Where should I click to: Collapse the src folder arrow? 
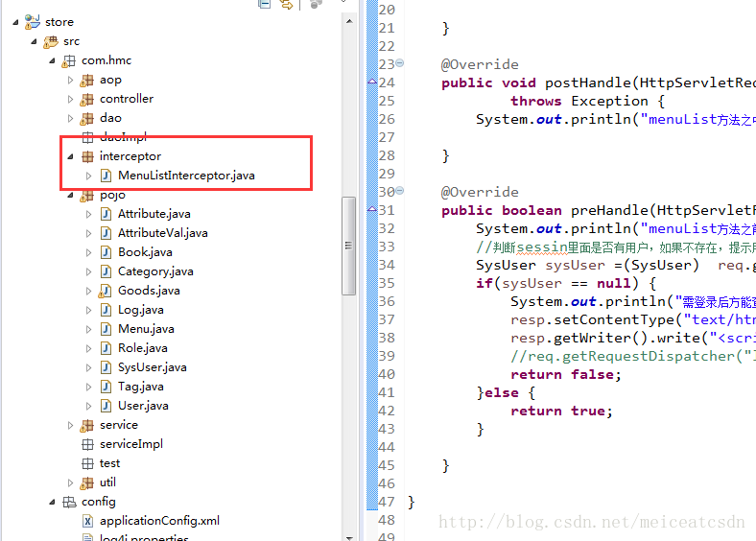point(34,41)
